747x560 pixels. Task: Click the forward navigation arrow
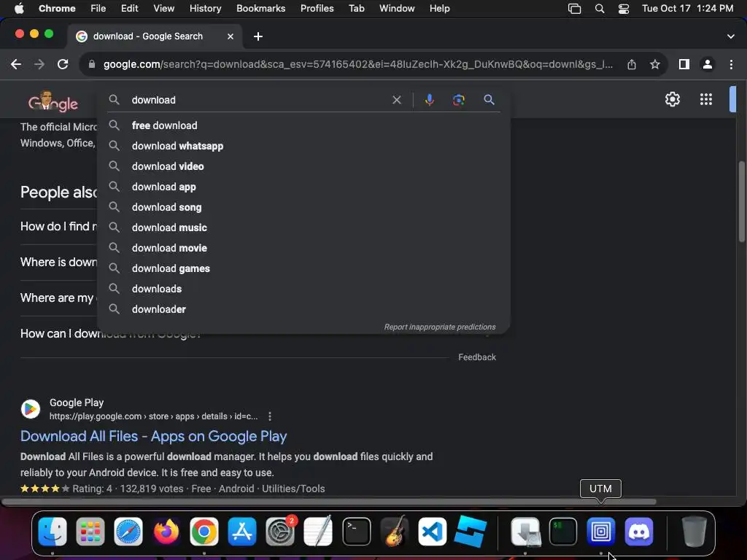click(39, 64)
